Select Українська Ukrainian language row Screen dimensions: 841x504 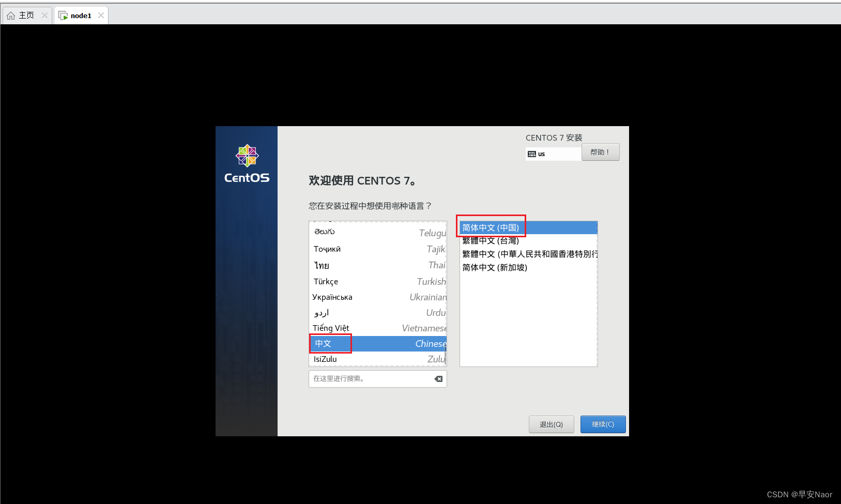click(378, 297)
